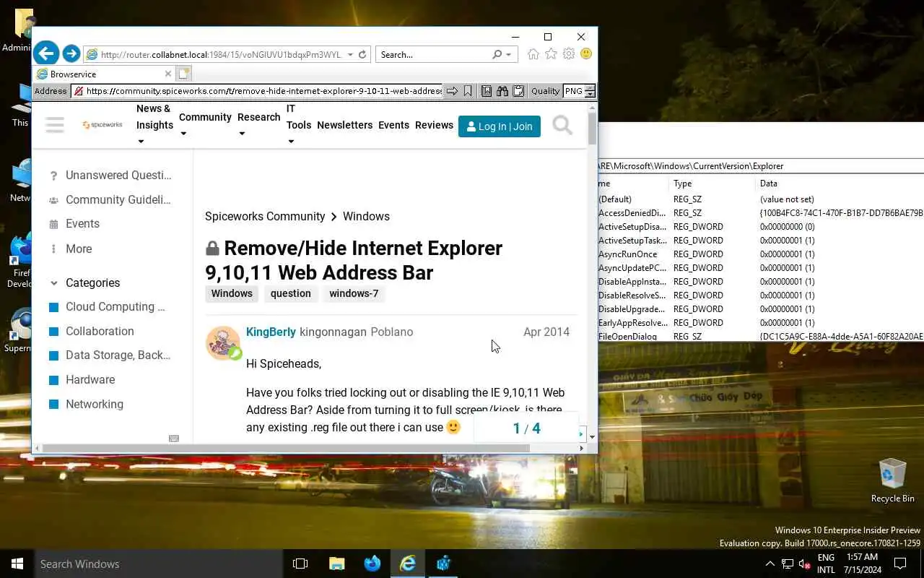Expand the IT Tools menu
Screen dimensions: 924x578
point(291,142)
